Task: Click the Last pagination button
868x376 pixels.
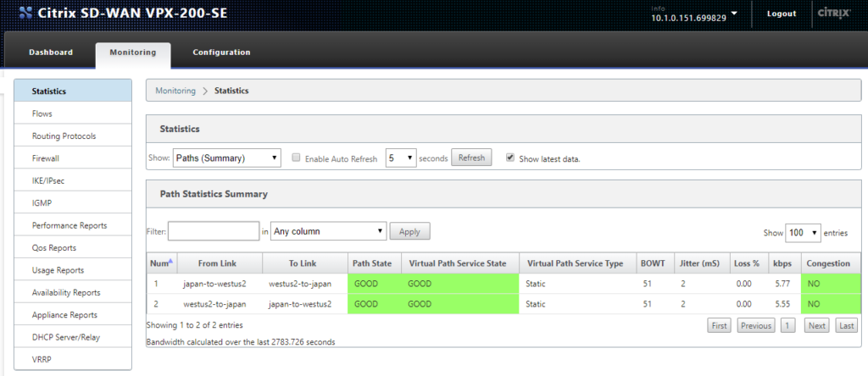Action: click(847, 326)
